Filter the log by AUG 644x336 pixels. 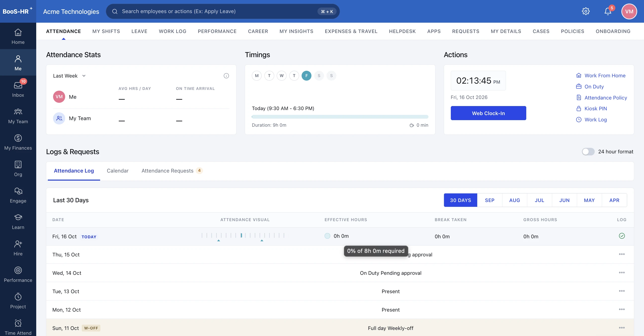click(514, 200)
